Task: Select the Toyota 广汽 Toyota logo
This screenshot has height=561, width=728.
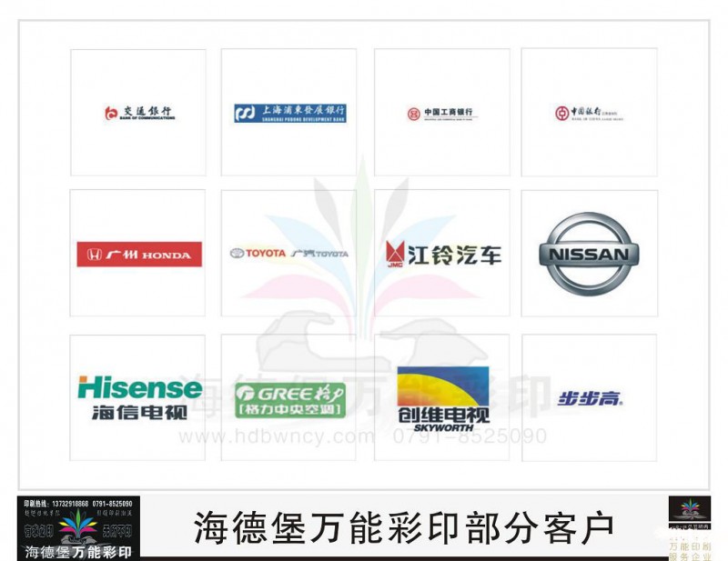Action: tap(288, 254)
